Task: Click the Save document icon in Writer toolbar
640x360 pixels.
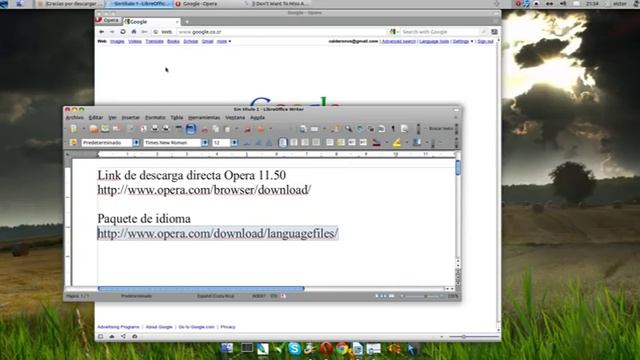Action: (x=105, y=129)
